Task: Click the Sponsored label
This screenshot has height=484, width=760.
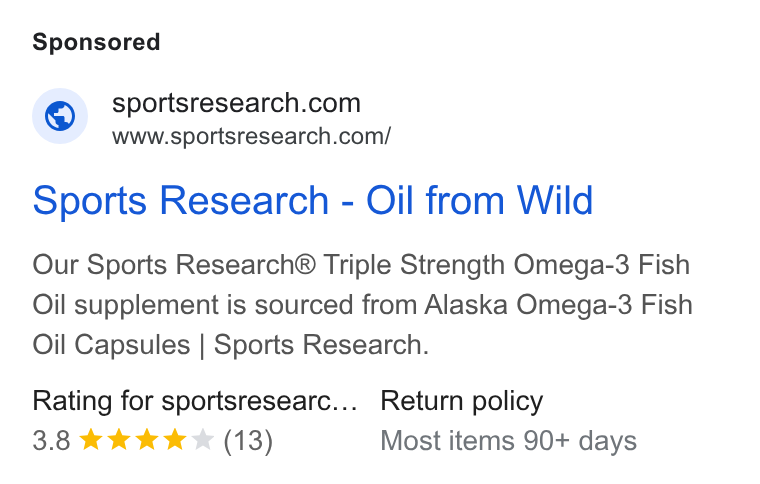Action: (96, 42)
